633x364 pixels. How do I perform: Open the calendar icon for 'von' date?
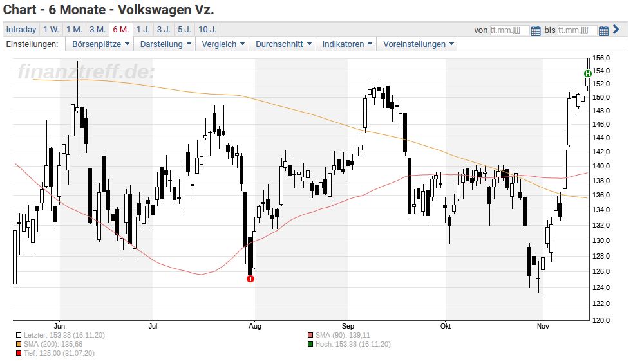tap(535, 31)
